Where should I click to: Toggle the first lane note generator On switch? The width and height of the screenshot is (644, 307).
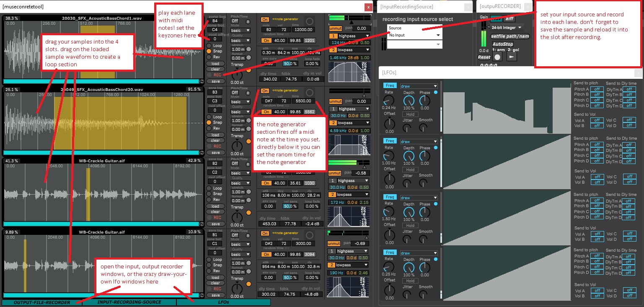click(x=265, y=19)
